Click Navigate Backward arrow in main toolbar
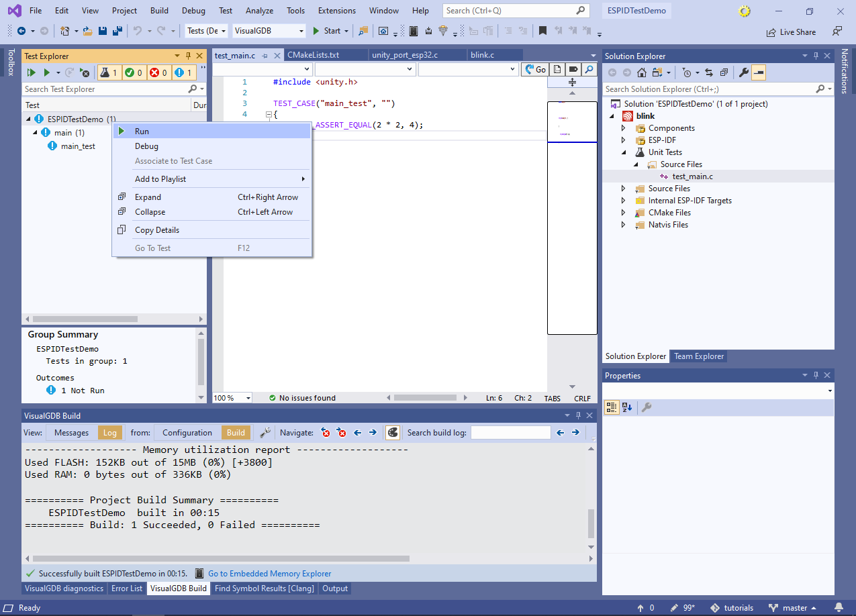Viewport: 856px width, 616px height. [21, 31]
